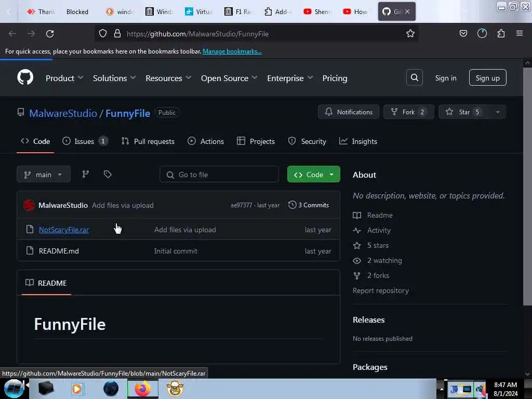Bookmark this page with the star icon
Viewport: 532px width, 399px height.
click(x=410, y=34)
